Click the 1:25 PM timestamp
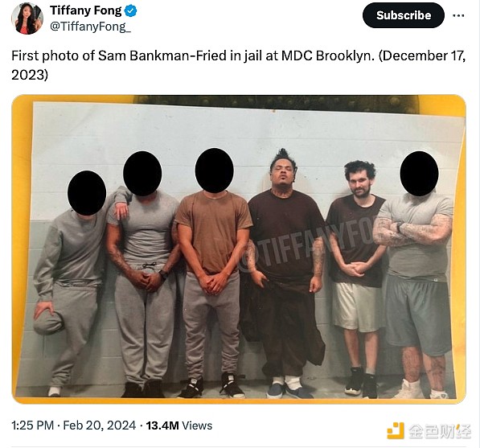 tap(32, 425)
